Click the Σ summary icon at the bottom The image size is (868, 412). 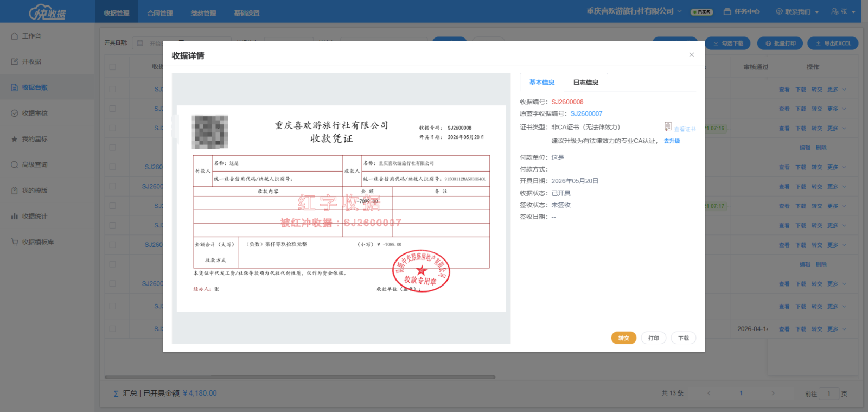coord(116,394)
